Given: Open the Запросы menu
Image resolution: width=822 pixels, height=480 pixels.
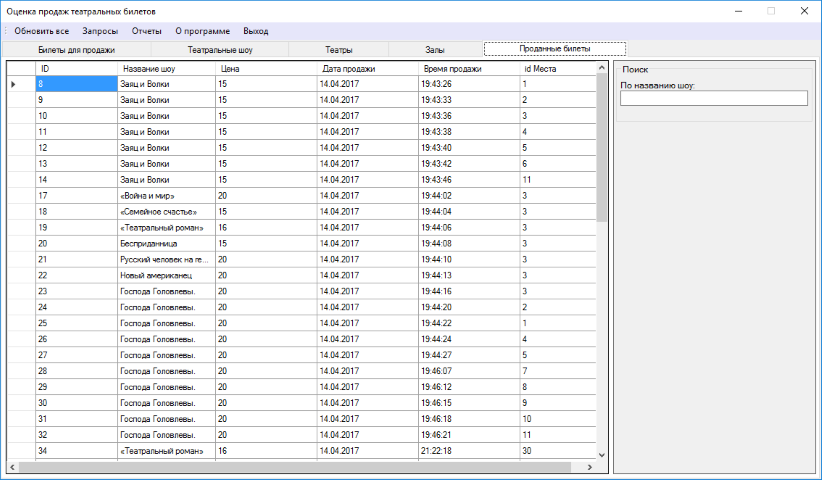Looking at the screenshot, I should [100, 31].
